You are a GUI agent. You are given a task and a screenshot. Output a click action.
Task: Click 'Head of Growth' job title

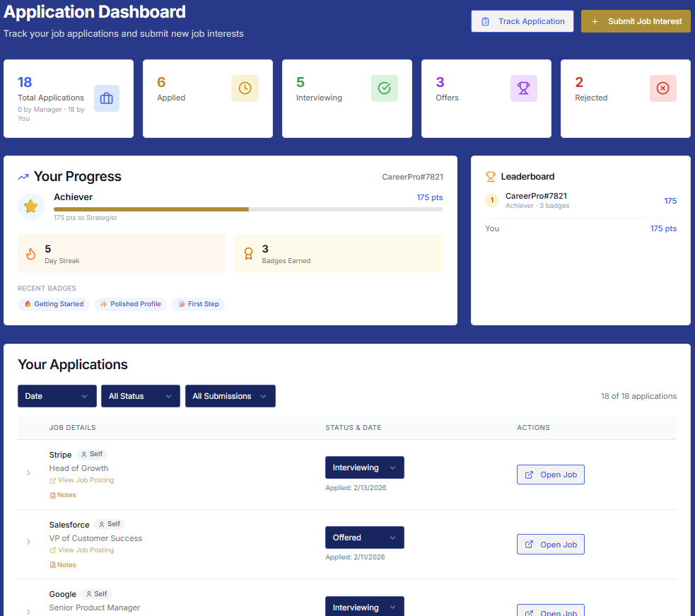(x=78, y=468)
